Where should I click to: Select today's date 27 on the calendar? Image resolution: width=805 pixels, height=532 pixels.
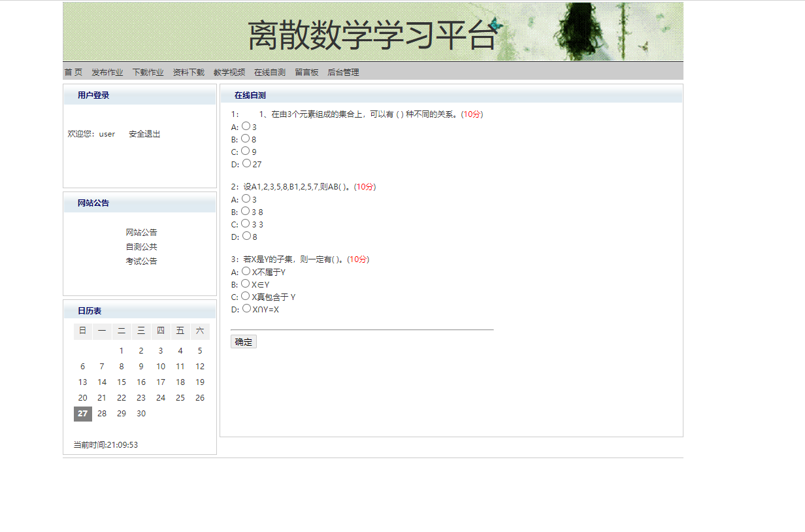point(82,413)
